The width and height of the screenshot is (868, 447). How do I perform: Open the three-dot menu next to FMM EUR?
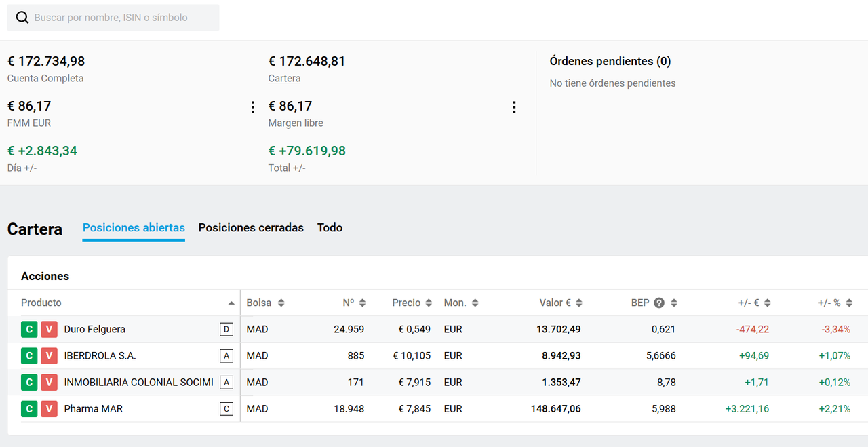click(x=253, y=107)
